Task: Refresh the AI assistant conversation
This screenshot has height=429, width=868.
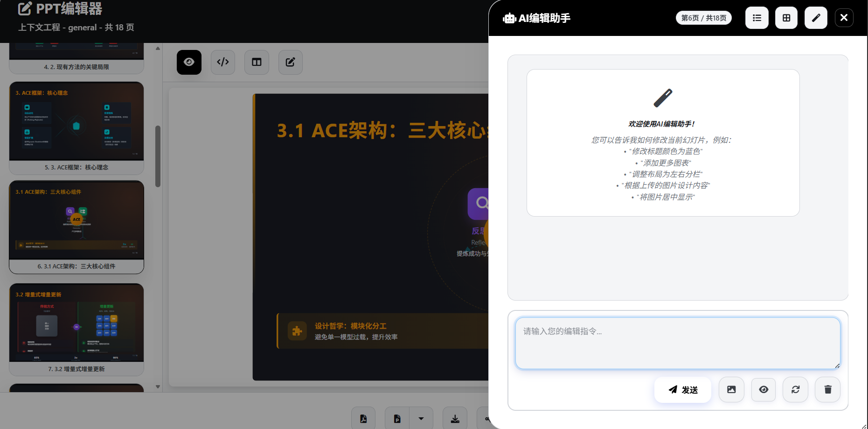Action: [x=795, y=389]
